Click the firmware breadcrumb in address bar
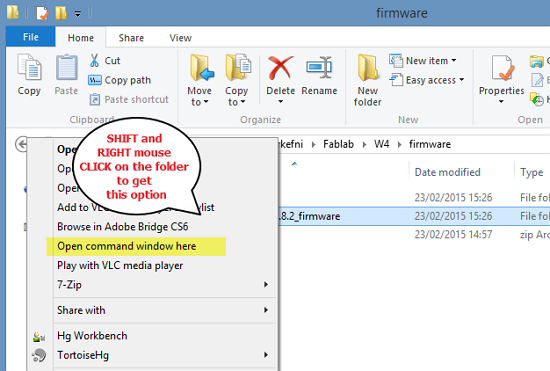 tap(430, 144)
